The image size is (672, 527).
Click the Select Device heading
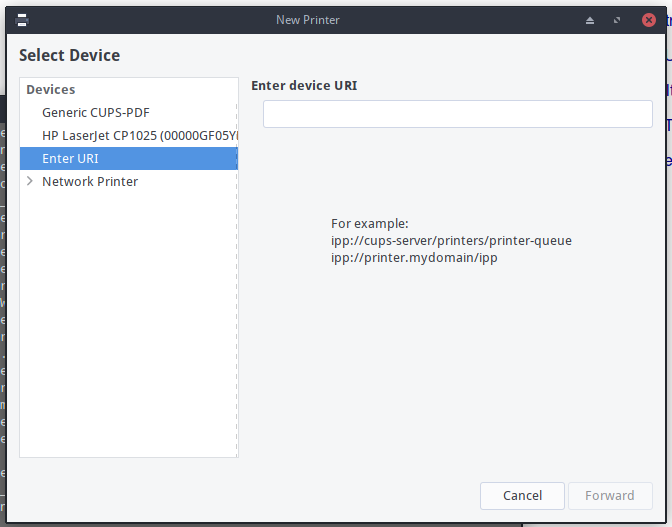click(x=69, y=55)
